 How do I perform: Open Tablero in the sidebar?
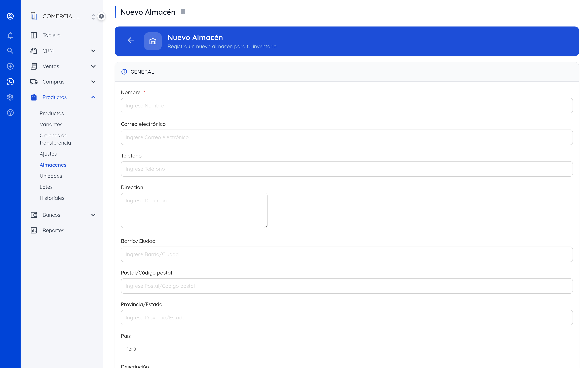(x=51, y=35)
